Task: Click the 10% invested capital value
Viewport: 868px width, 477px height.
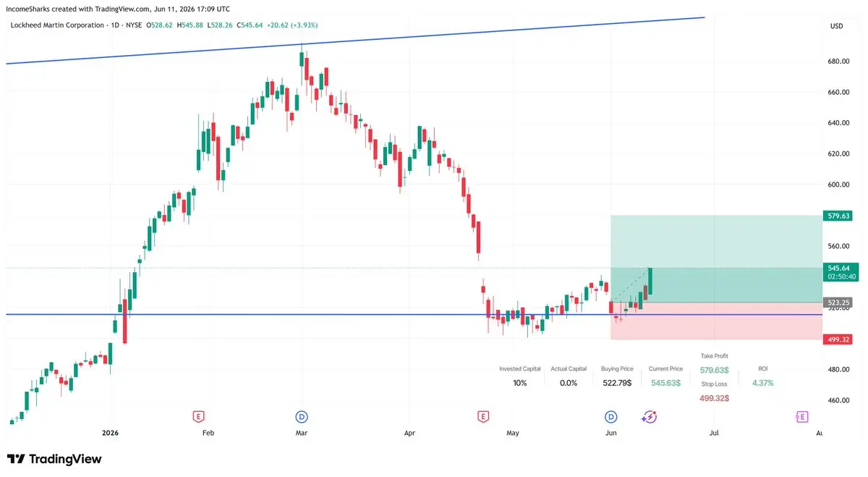Action: 520,383
